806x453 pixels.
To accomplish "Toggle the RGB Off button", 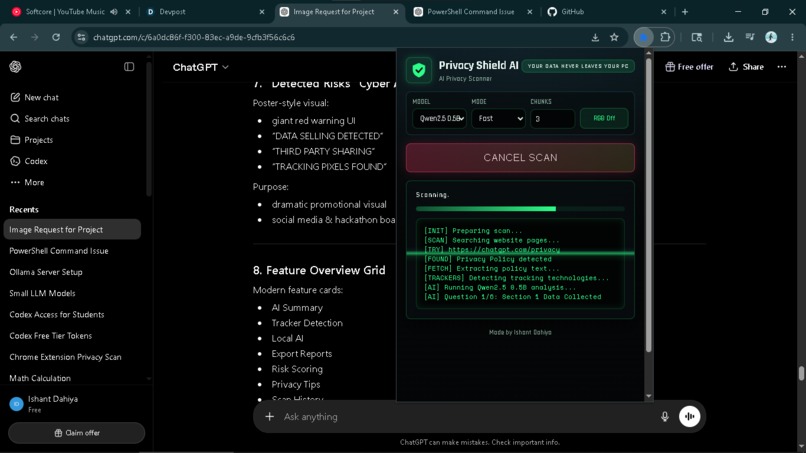I will point(604,118).
